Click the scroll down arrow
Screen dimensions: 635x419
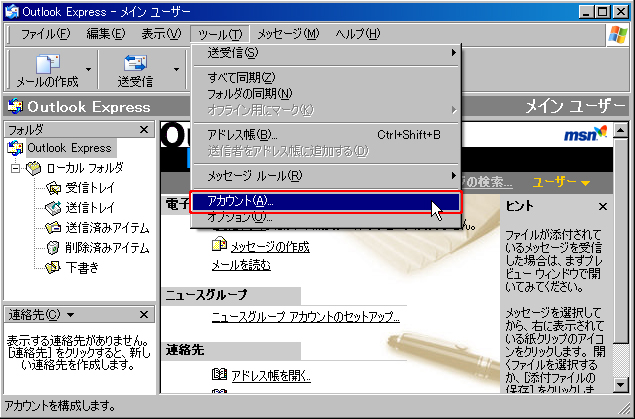point(621,385)
